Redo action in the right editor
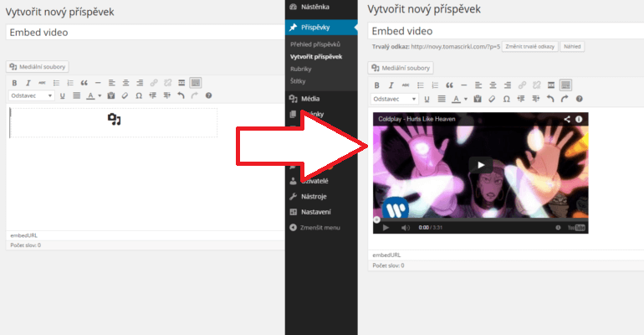Screen dimensions: 644x335 point(565,99)
